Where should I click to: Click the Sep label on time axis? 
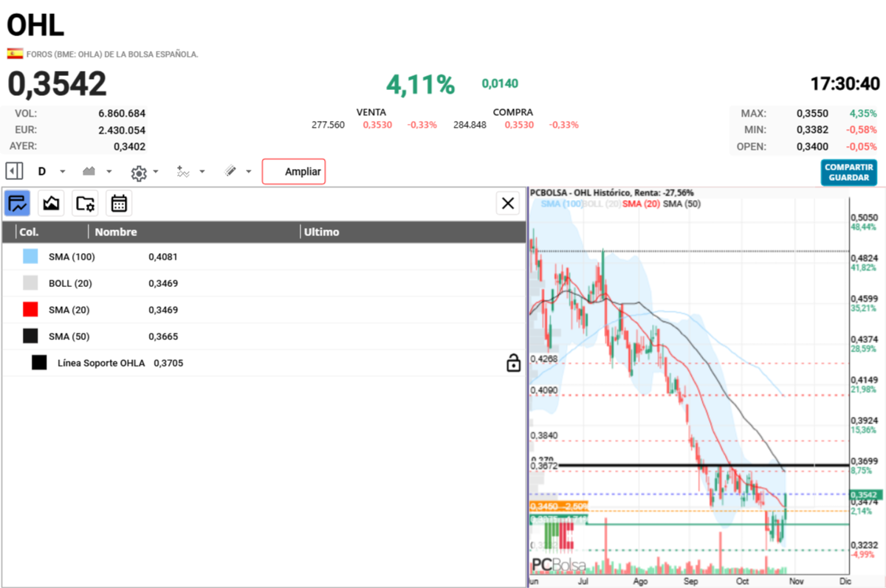tap(691, 581)
